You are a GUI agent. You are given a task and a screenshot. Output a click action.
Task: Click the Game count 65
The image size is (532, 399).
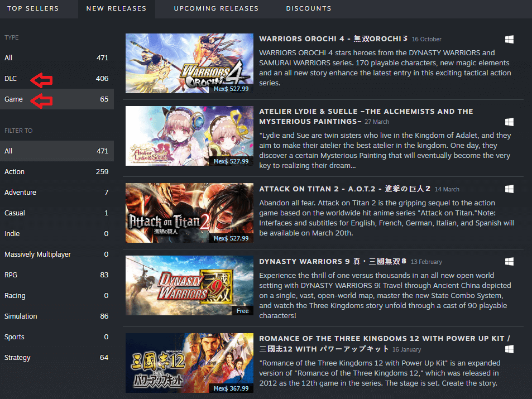pos(104,99)
